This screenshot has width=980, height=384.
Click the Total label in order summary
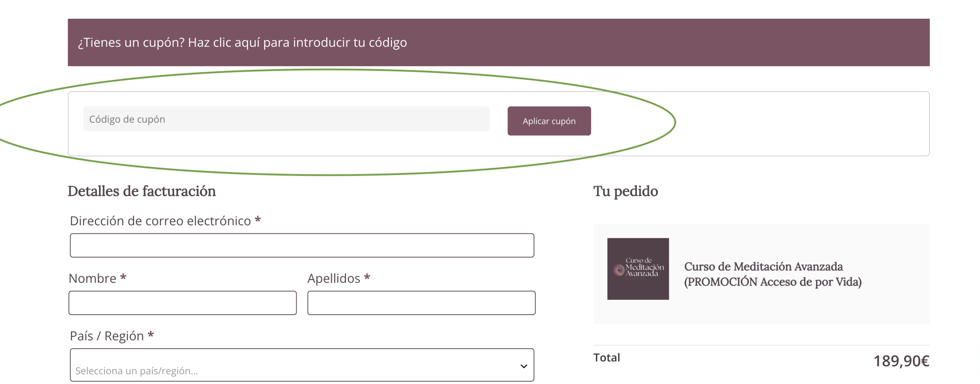pyautogui.click(x=606, y=358)
